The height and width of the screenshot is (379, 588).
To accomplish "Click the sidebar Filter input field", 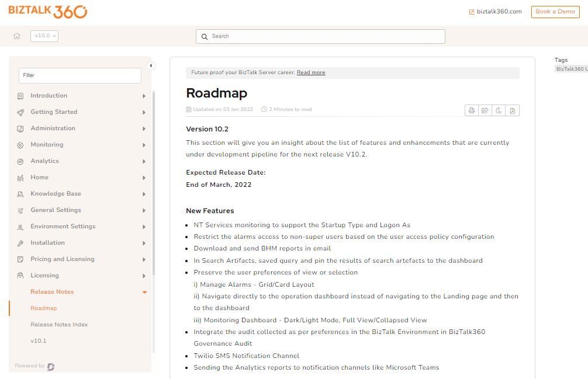I will click(x=80, y=75).
